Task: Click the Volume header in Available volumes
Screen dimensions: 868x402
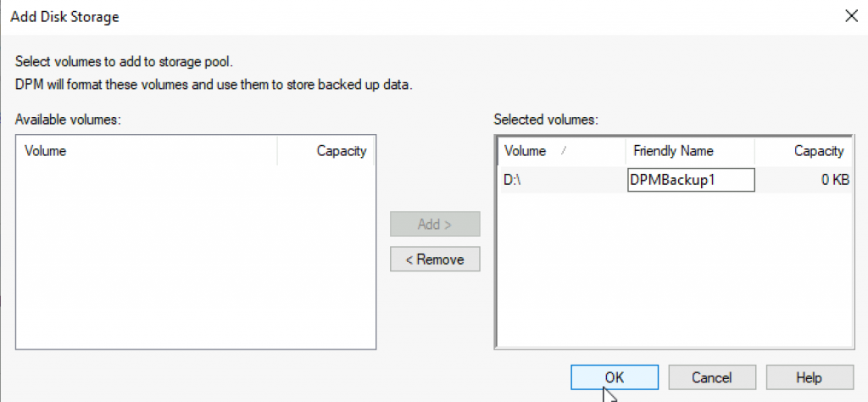Action: (x=147, y=151)
